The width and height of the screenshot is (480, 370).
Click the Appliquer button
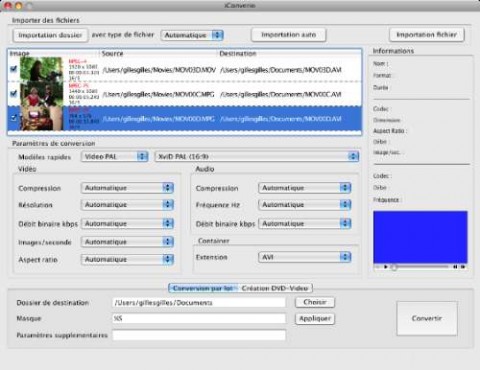[315, 319]
